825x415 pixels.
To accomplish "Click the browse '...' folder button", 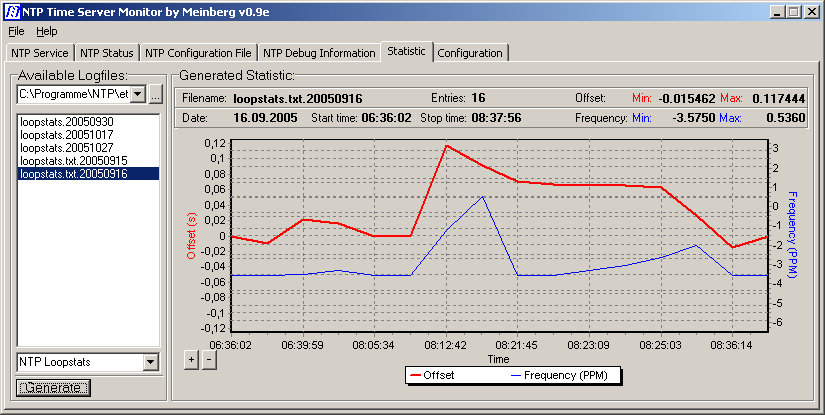I will [155, 95].
